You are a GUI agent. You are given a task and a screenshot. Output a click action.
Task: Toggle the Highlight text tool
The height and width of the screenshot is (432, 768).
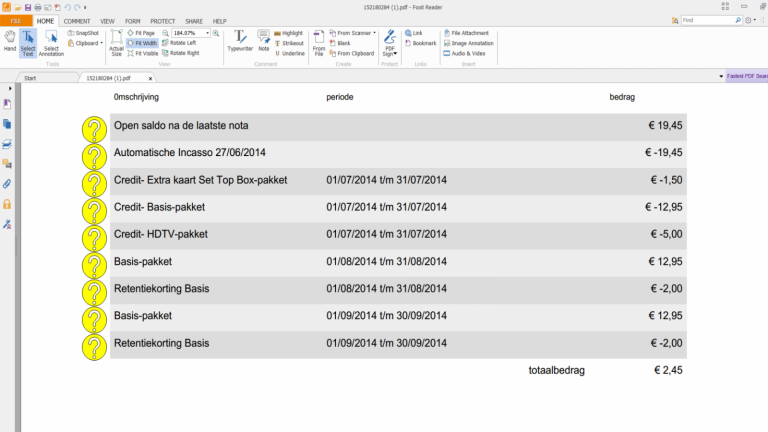click(x=291, y=33)
